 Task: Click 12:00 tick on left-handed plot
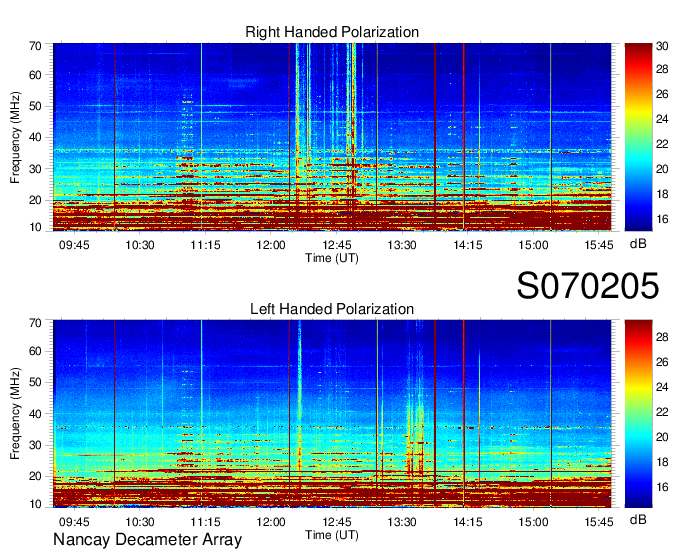pos(271,522)
